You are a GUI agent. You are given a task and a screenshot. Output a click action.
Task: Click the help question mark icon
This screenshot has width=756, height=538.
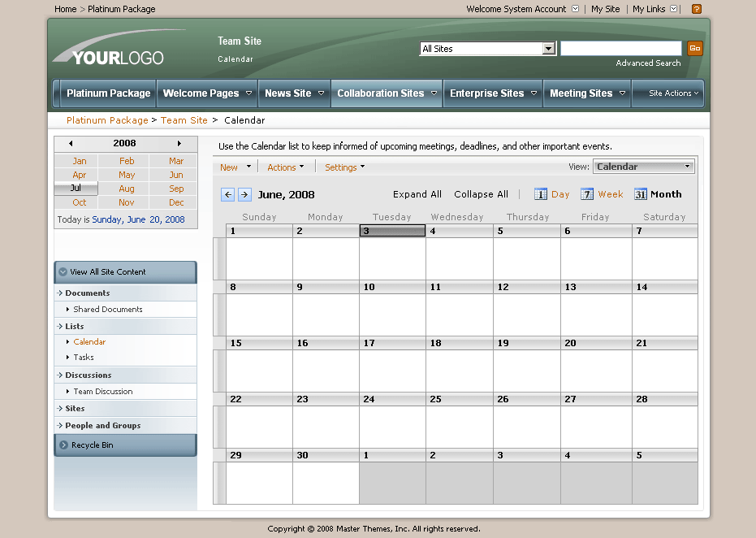click(696, 9)
